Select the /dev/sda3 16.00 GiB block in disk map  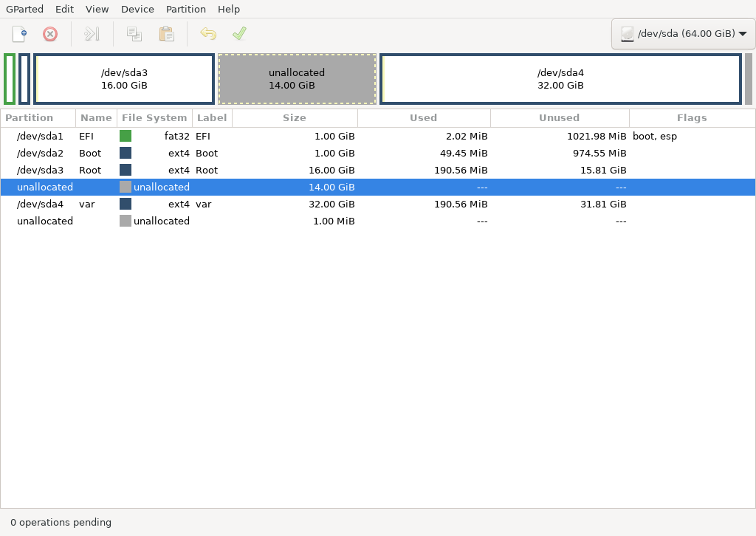(x=124, y=79)
